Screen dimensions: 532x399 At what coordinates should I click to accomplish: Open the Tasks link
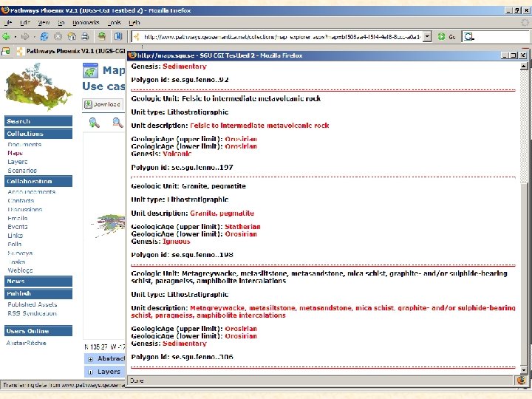[x=16, y=262]
